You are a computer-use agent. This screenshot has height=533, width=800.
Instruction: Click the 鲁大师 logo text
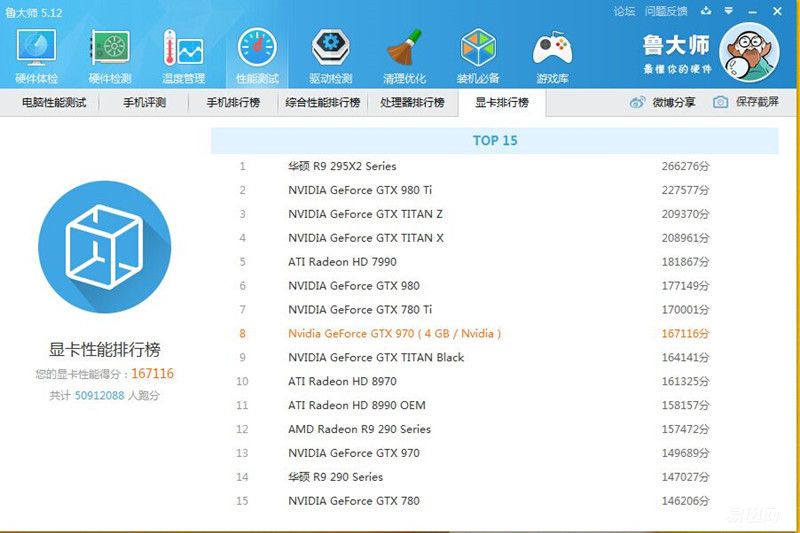click(676, 45)
